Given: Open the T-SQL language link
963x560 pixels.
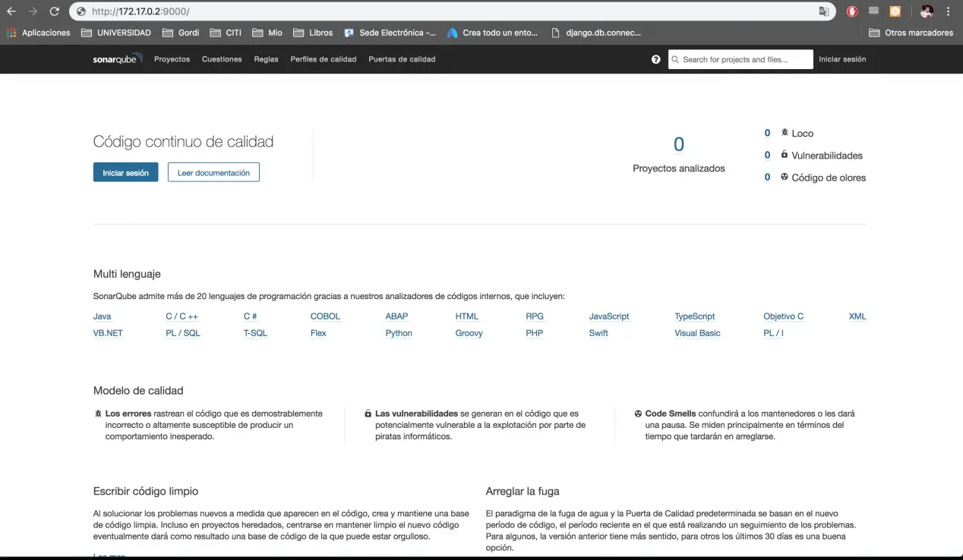Looking at the screenshot, I should pos(255,333).
